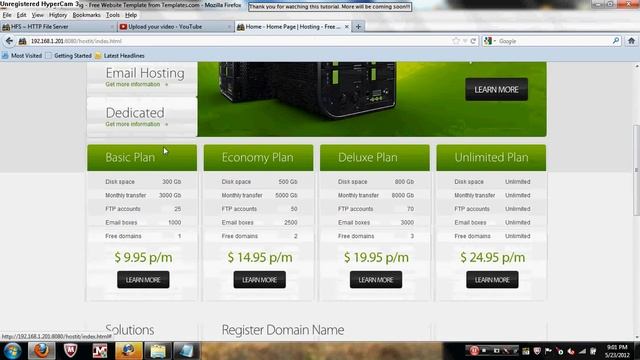
Task: Open the History menu
Action: (58, 15)
